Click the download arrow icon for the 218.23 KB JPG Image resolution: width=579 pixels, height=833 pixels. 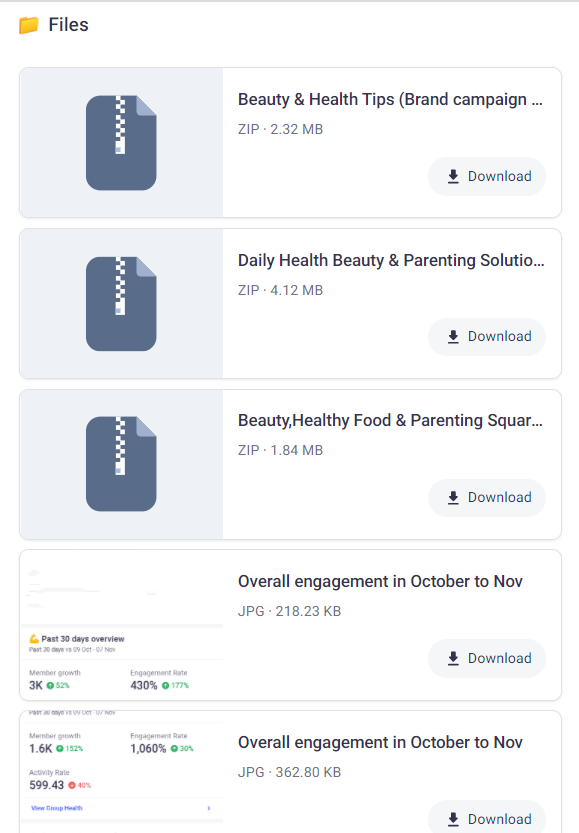pos(453,658)
